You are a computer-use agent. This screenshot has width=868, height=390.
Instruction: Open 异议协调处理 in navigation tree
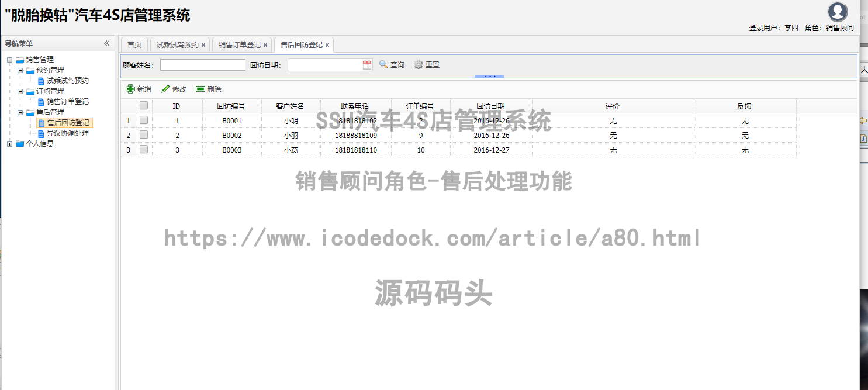68,133
